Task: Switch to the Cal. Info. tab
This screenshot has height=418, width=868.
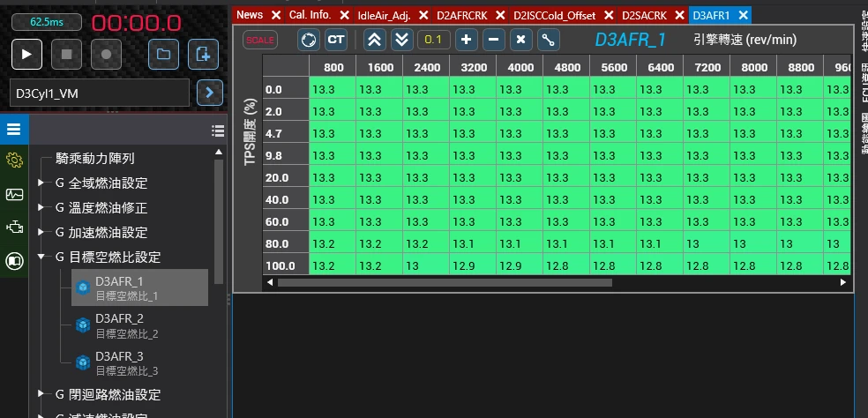Action: point(310,15)
